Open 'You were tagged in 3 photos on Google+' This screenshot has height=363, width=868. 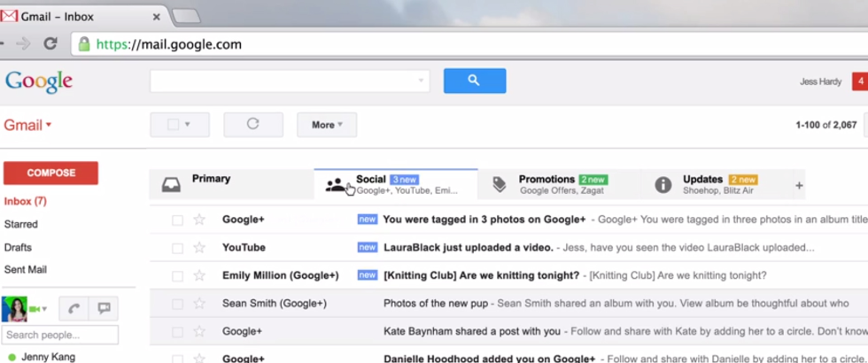click(484, 220)
